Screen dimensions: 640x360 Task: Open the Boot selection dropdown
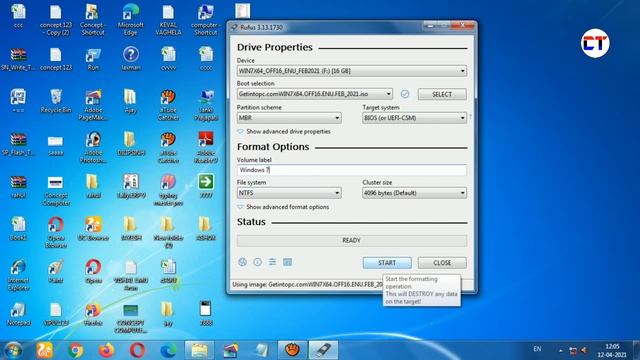[x=315, y=94]
